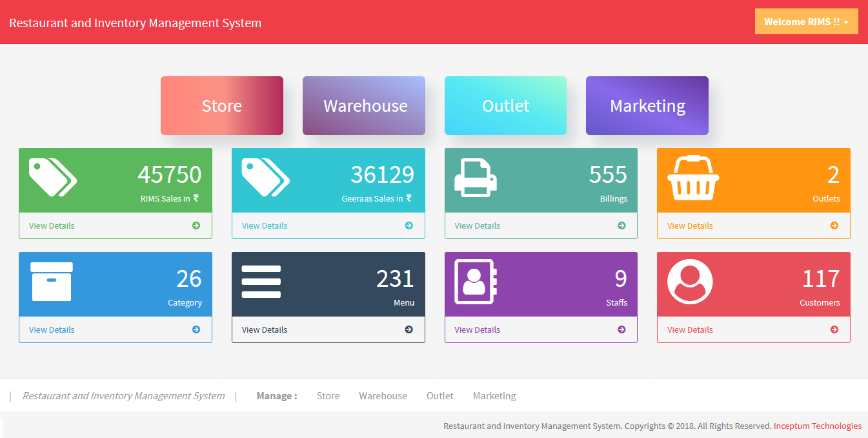Click the hamburger bars icon on Menu card
Image resolution: width=868 pixels, height=438 pixels.
click(261, 282)
